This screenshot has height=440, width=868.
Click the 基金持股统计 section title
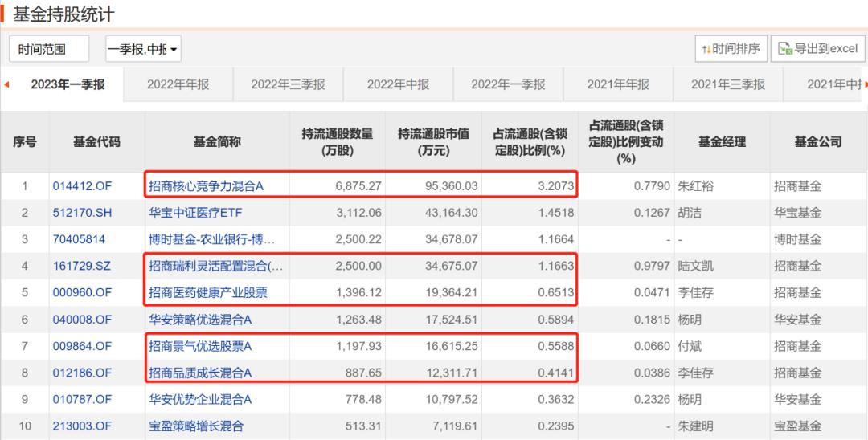63,14
